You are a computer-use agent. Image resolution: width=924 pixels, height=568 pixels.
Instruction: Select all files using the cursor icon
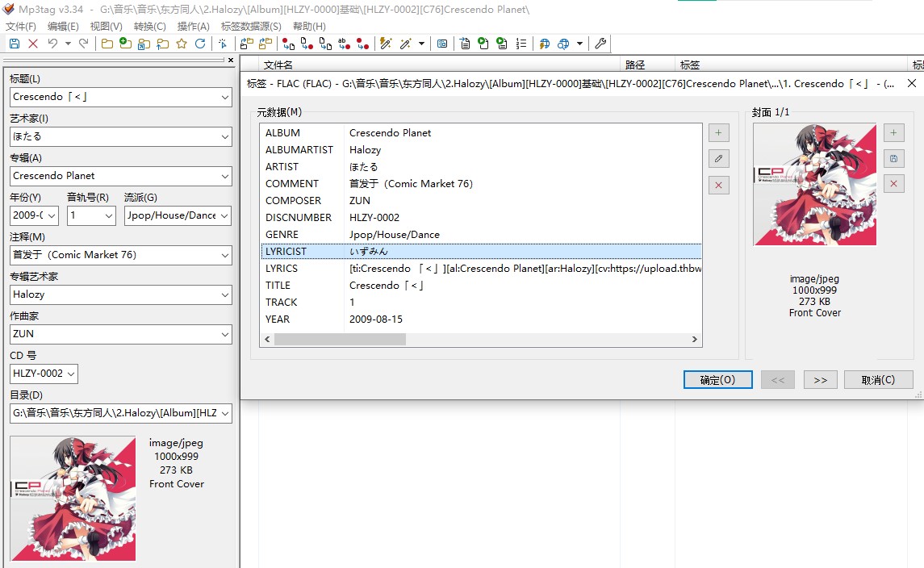point(223,44)
